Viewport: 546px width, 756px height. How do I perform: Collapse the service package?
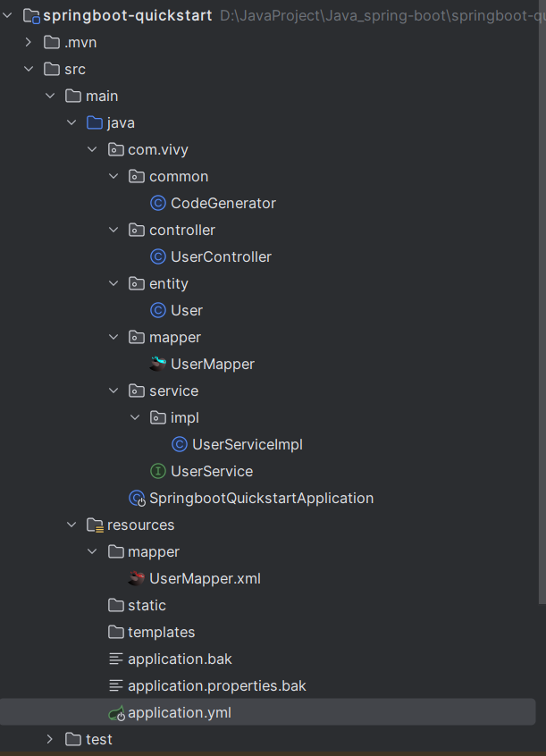[x=113, y=391]
